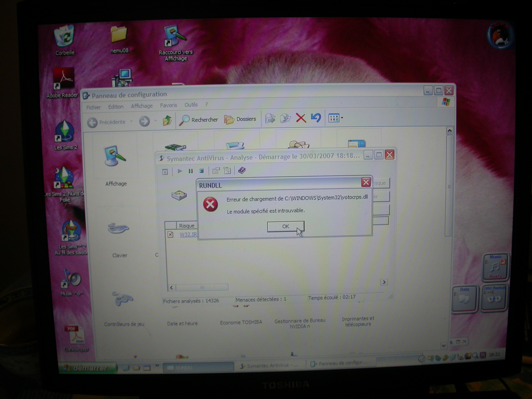Screen dimensions: 532x399
Task: Click left arrow of Symantec horizontal scrollbar
Action: [x=171, y=287]
